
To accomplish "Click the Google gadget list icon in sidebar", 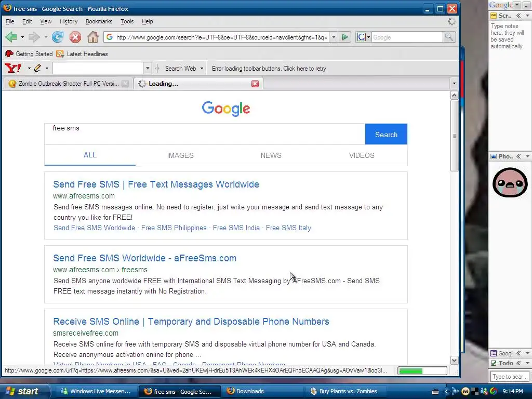I will pos(494,353).
